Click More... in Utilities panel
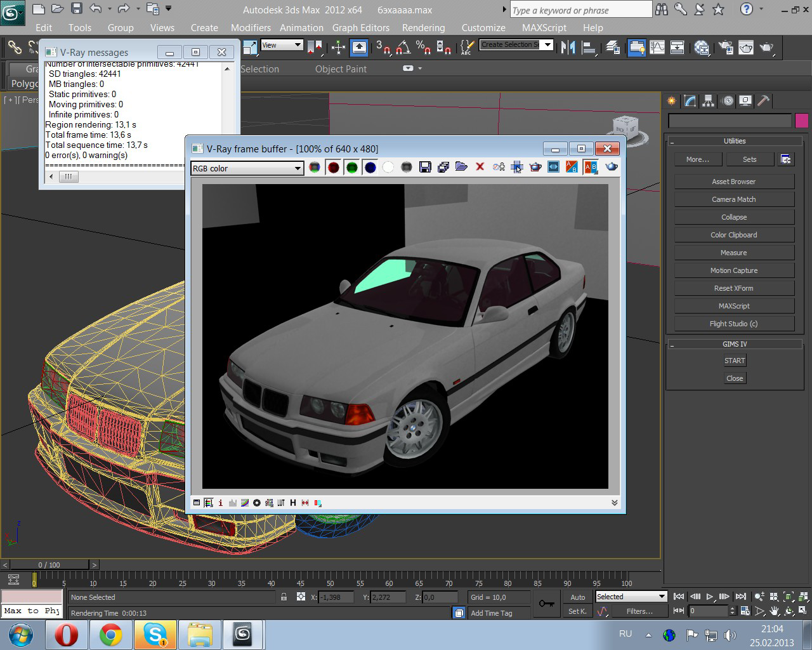Screen dimensions: 812x650 [698, 159]
